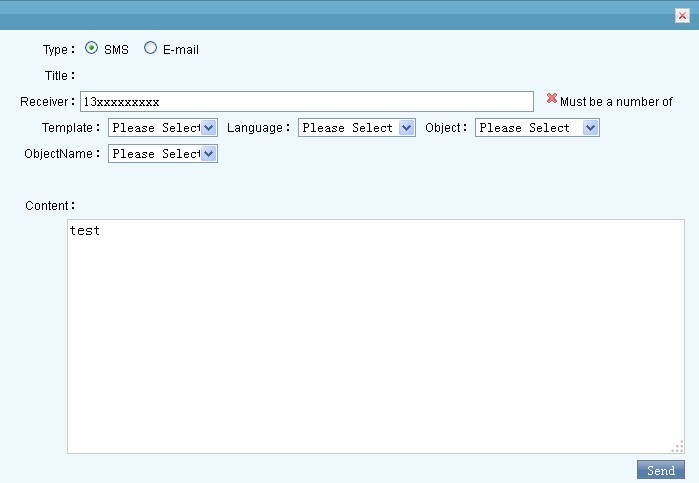Open the Object dropdown menu
This screenshot has height=483, width=699.
point(537,128)
